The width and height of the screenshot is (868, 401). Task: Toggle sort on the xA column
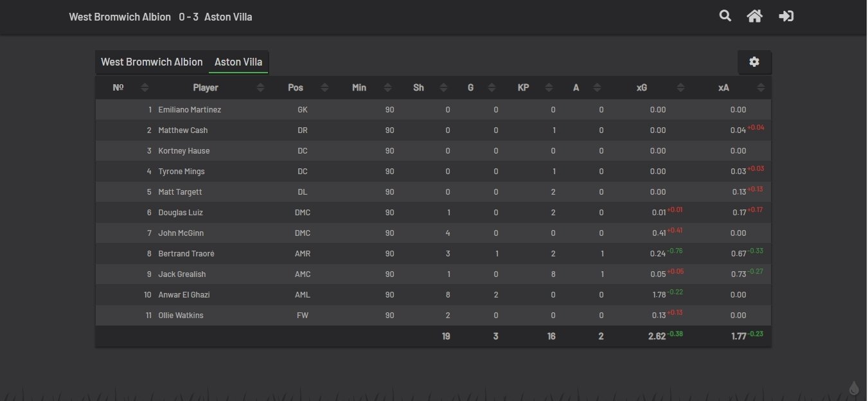click(x=761, y=87)
